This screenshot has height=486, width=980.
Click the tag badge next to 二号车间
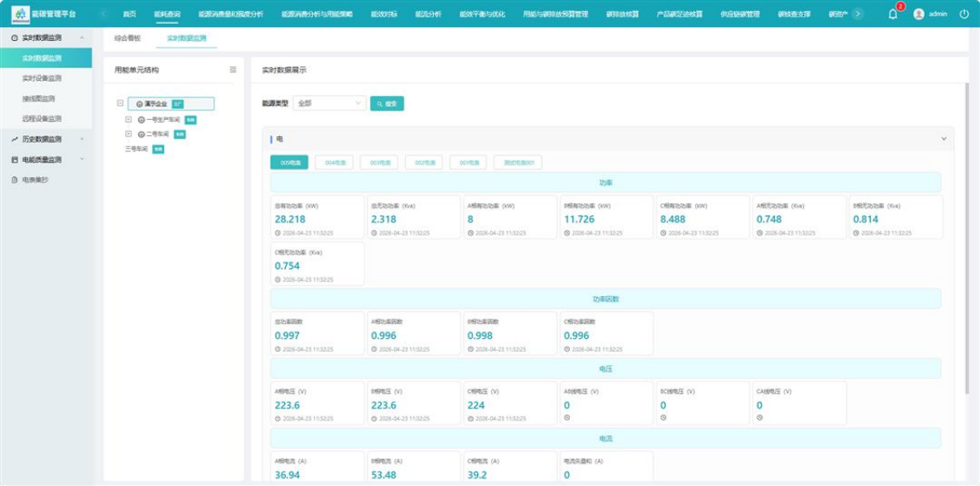pos(179,134)
